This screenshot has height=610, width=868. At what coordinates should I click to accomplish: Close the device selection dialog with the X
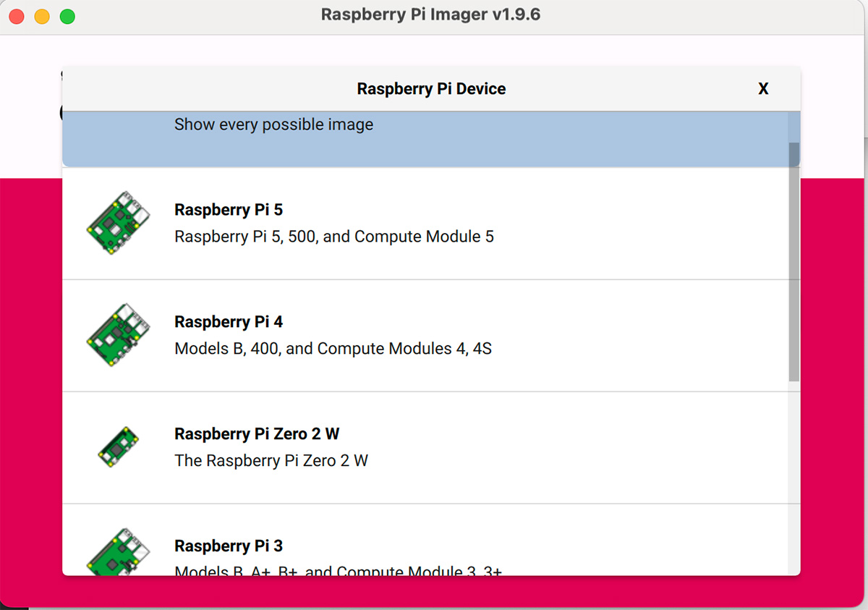763,88
